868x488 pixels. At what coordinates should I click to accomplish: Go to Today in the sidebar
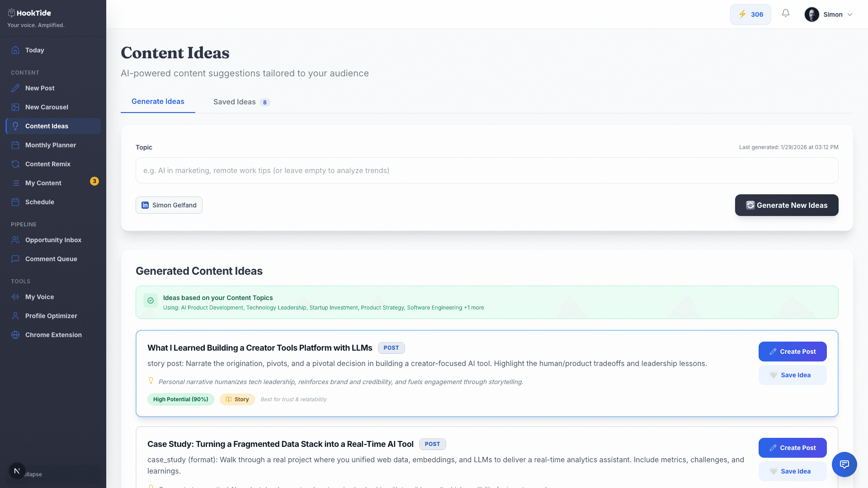(53, 50)
